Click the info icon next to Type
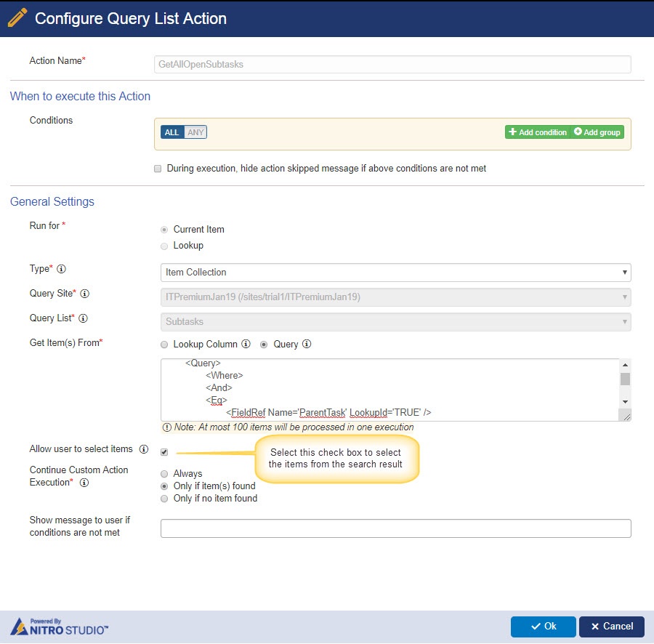Viewport: 654px width, 644px height. coord(62,270)
